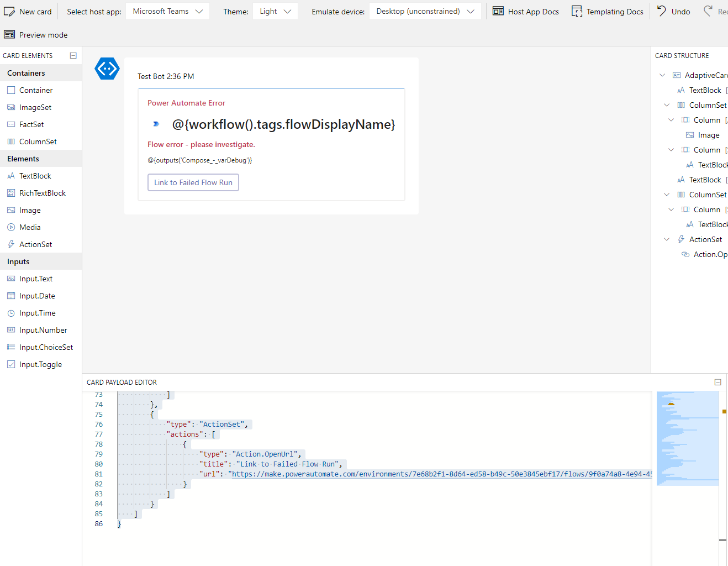Screen dimensions: 728x566
Task: Select the FactSet element icon
Action: 11,124
